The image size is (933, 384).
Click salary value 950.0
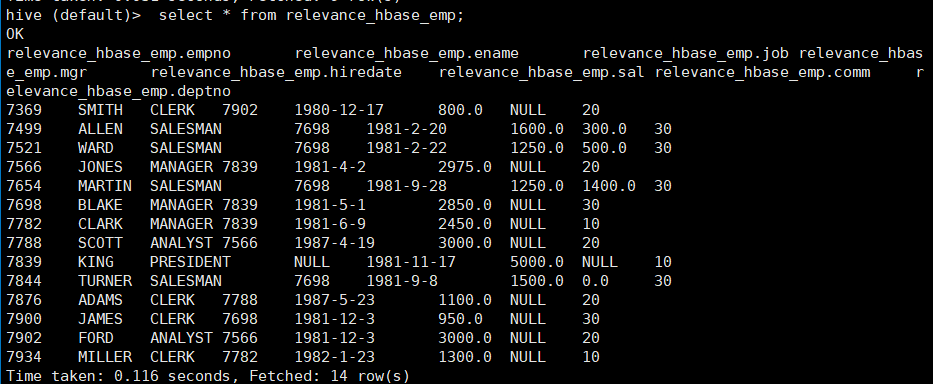click(x=461, y=319)
